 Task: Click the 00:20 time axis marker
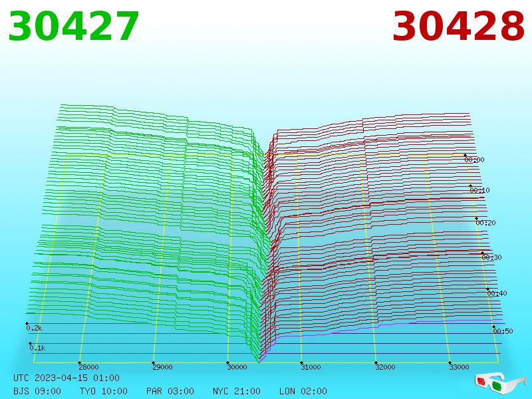(x=486, y=223)
